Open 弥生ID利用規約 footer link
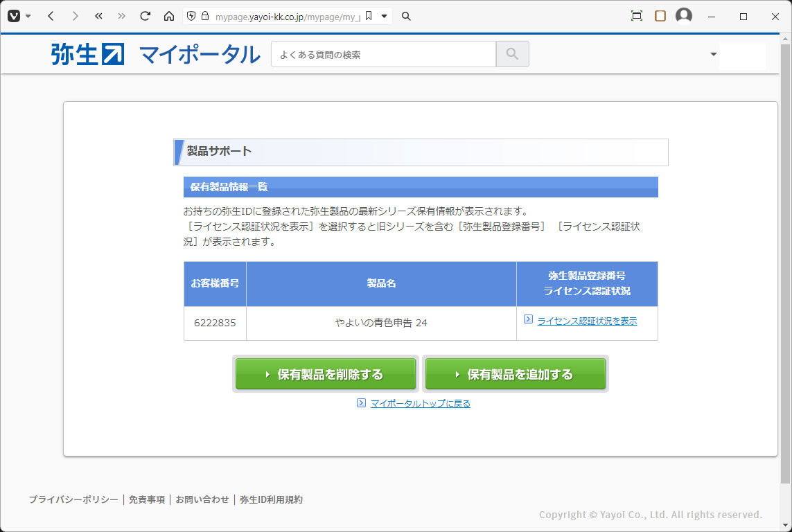This screenshot has height=532, width=792. 271,499
